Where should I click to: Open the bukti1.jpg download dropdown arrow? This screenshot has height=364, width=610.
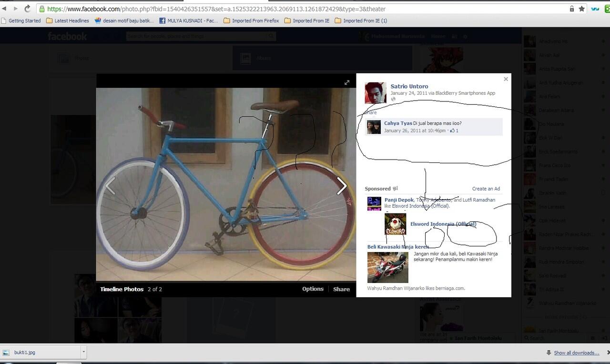pyautogui.click(x=83, y=352)
